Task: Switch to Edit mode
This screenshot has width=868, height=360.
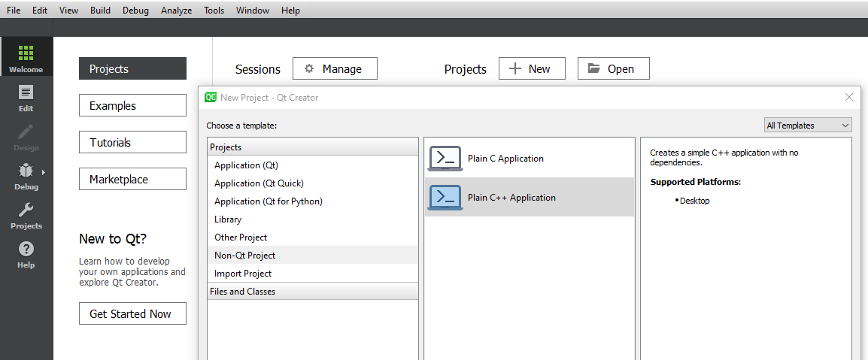Action: 26,98
